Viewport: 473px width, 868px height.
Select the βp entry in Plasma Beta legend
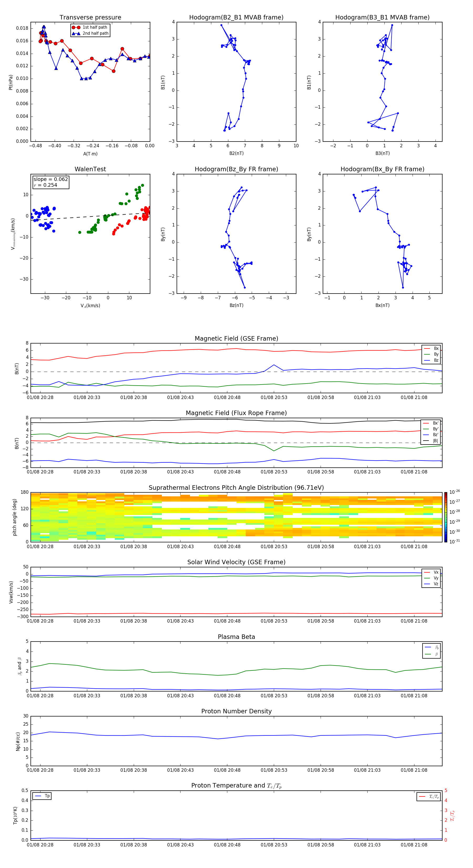431,647
